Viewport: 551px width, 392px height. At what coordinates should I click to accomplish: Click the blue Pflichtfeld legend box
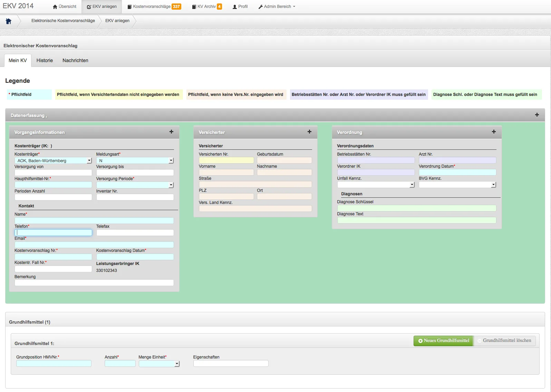(29, 95)
